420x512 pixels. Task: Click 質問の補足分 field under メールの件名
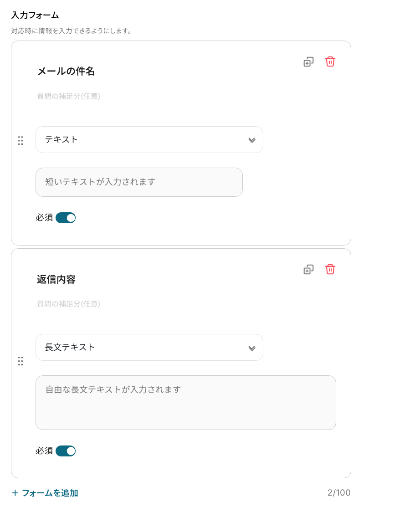[69, 96]
